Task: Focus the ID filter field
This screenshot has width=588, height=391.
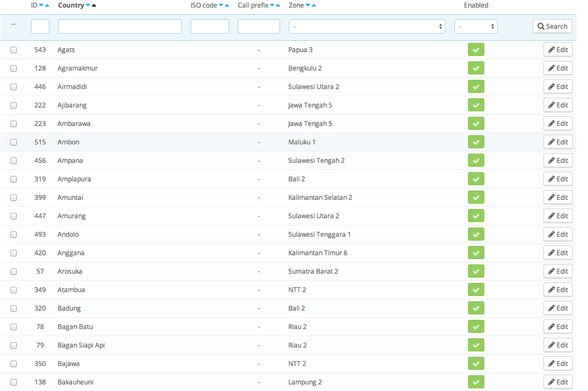Action: (40, 26)
